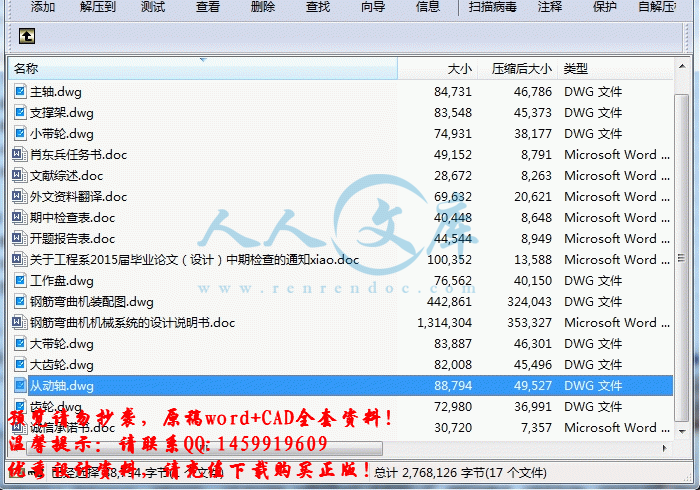
Task: Click the 查看 toolbar button
Action: click(x=208, y=7)
